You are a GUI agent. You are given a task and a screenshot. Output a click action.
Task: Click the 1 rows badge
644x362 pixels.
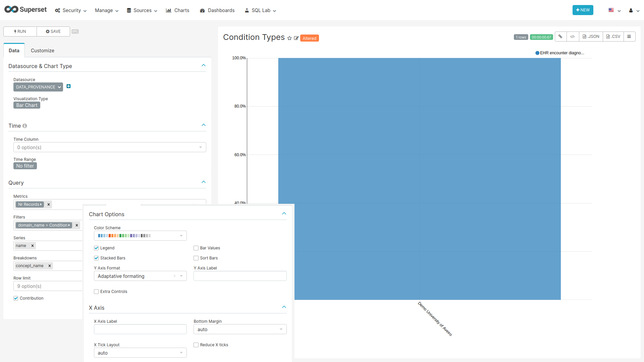coord(521,37)
